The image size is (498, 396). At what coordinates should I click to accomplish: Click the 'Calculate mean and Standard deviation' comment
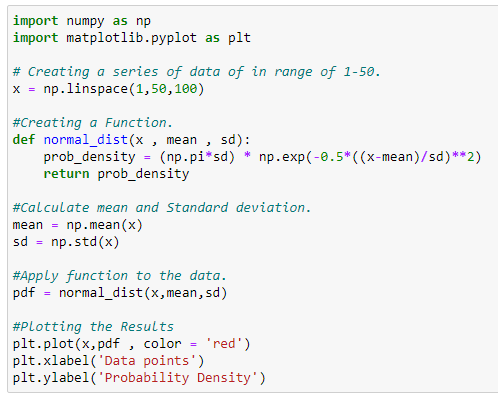[162, 208]
